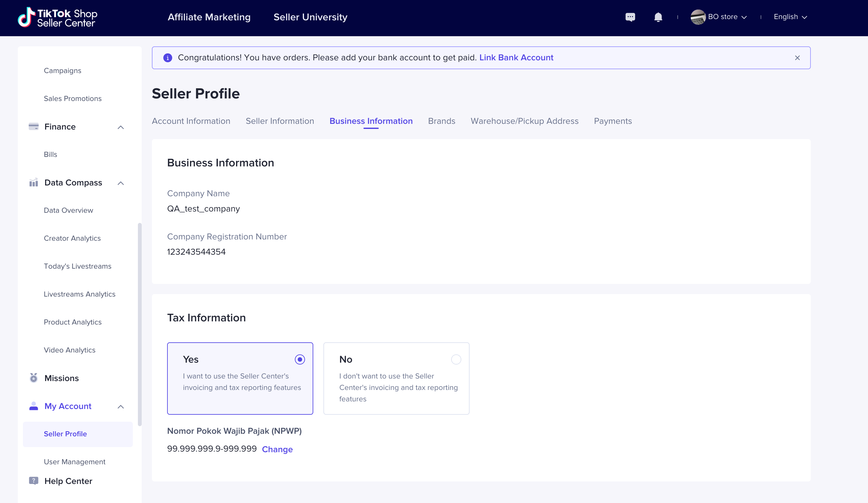The width and height of the screenshot is (868, 503).
Task: Select the Yes tax invoicing radio option
Action: [x=300, y=359]
